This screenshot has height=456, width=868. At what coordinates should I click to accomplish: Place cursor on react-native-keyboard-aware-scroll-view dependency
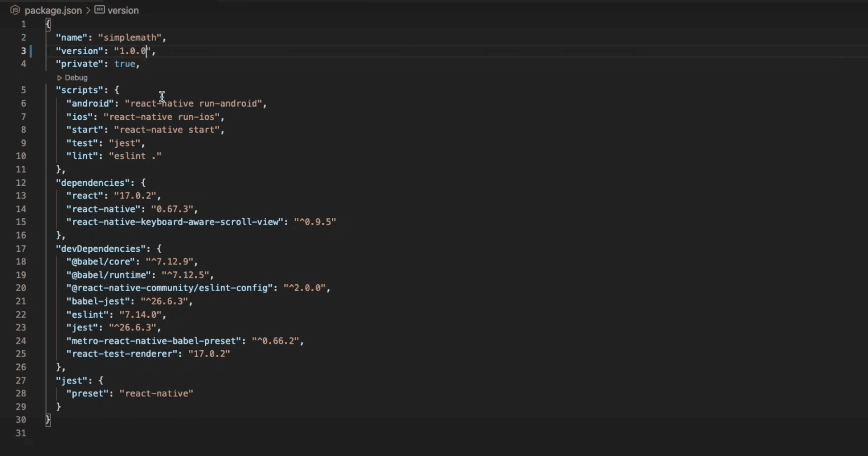(175, 222)
